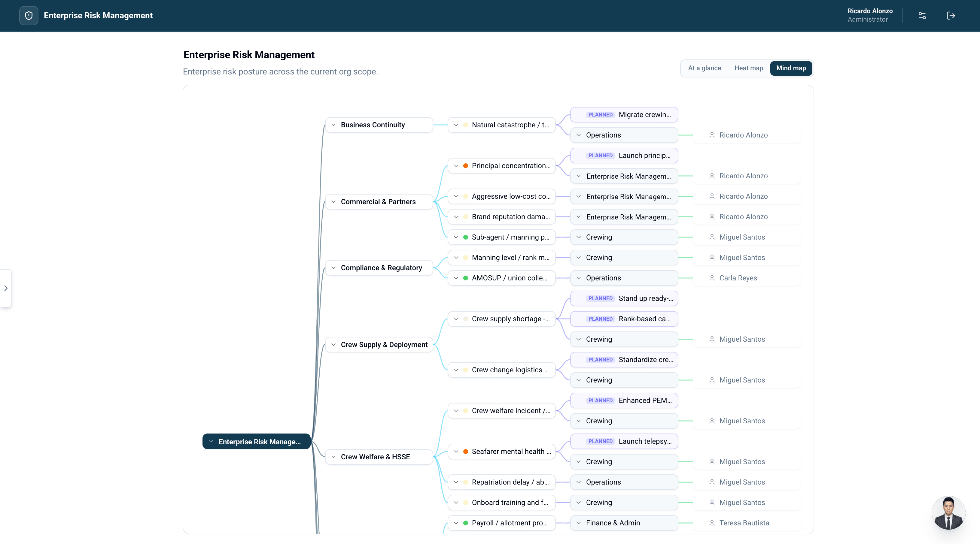The height and width of the screenshot is (544, 980).
Task: Select the AMOSUP / union colle... node
Action: tap(502, 278)
